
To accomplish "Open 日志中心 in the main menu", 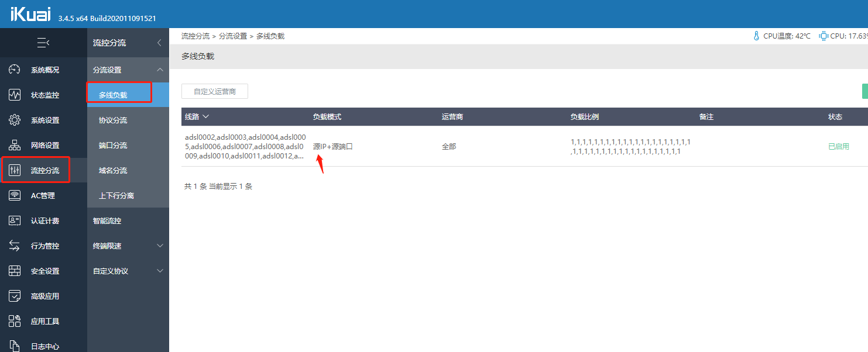I will tap(45, 346).
